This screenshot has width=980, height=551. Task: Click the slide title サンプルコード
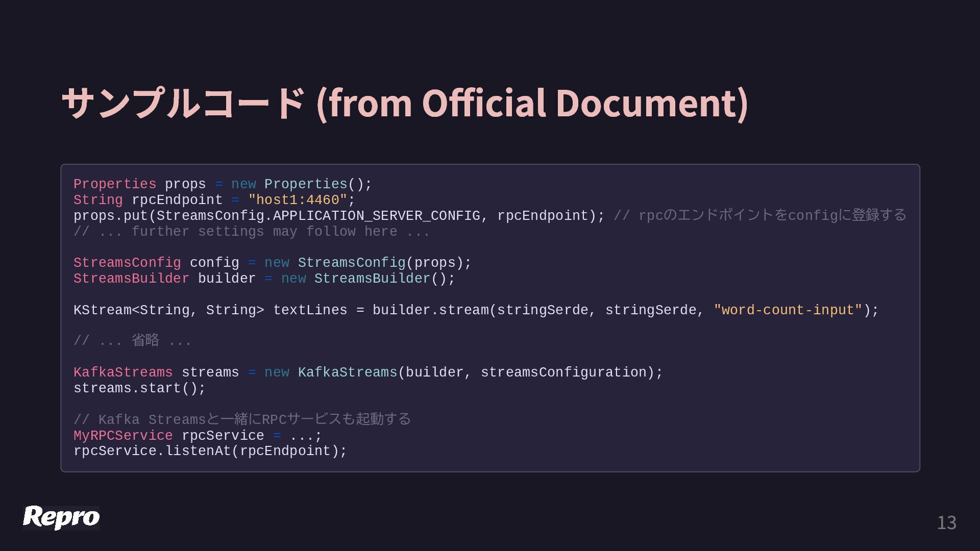point(184,103)
